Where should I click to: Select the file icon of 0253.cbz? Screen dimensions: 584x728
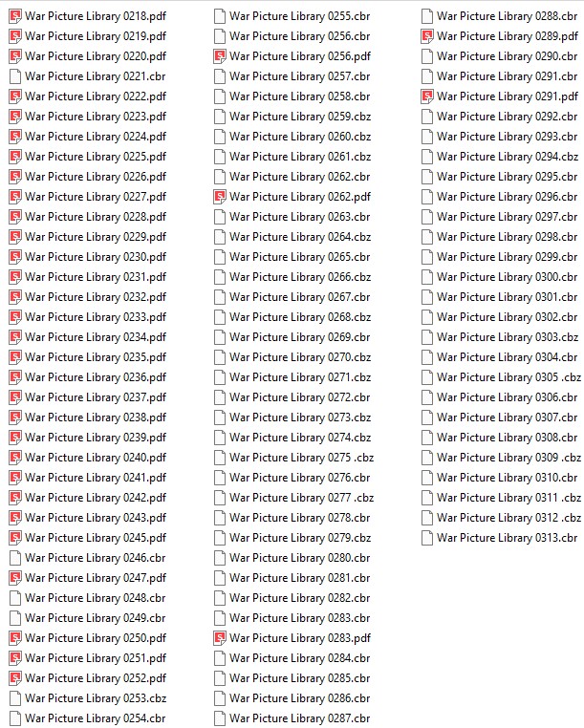pyautogui.click(x=15, y=698)
